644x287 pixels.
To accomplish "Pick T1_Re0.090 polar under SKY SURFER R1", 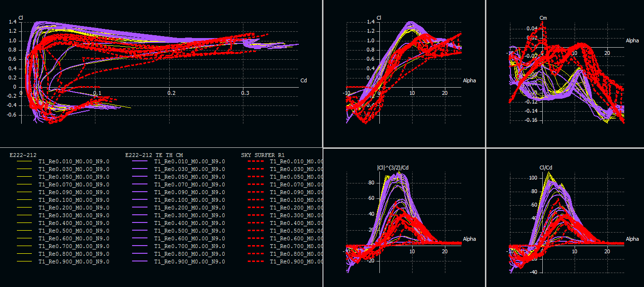I will 296,193.
